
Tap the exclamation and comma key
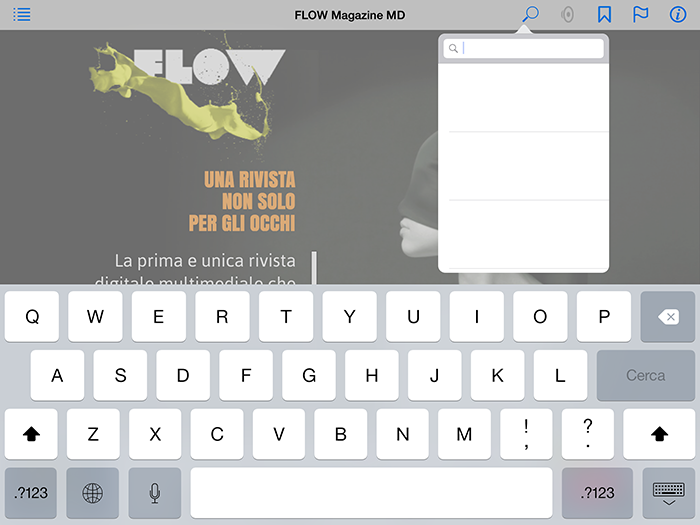pyautogui.click(x=526, y=433)
